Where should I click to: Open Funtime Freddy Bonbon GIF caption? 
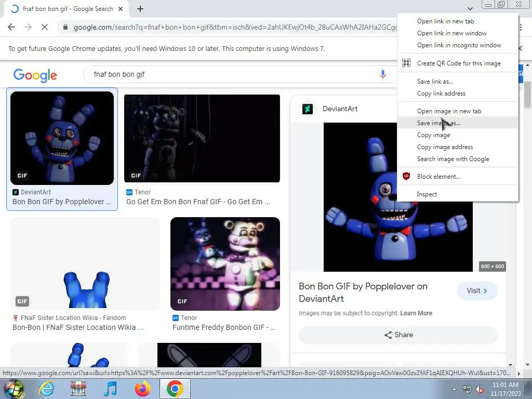click(223, 327)
